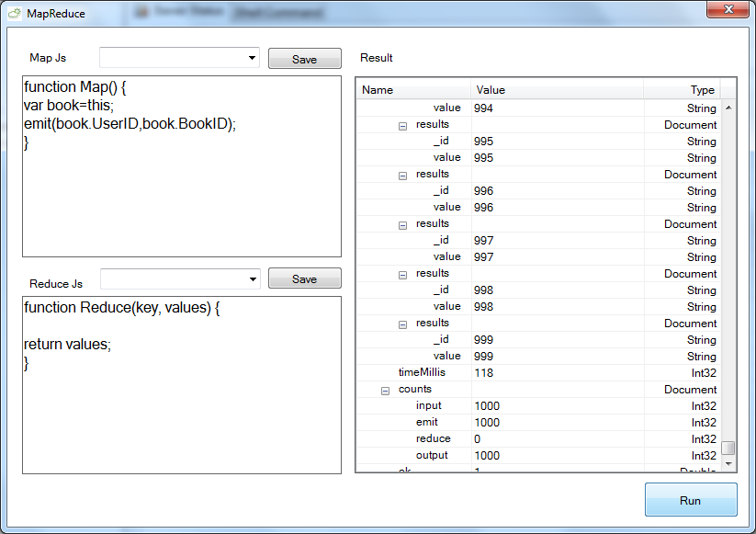Select the _id row with value 998
The width and height of the screenshot is (756, 534).
pyautogui.click(x=538, y=290)
